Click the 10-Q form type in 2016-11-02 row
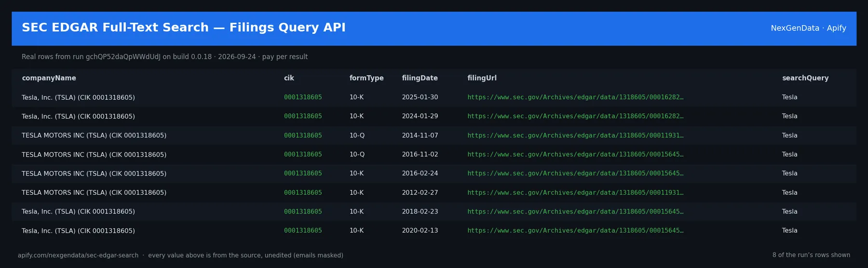This screenshot has width=868, height=268. [x=357, y=154]
